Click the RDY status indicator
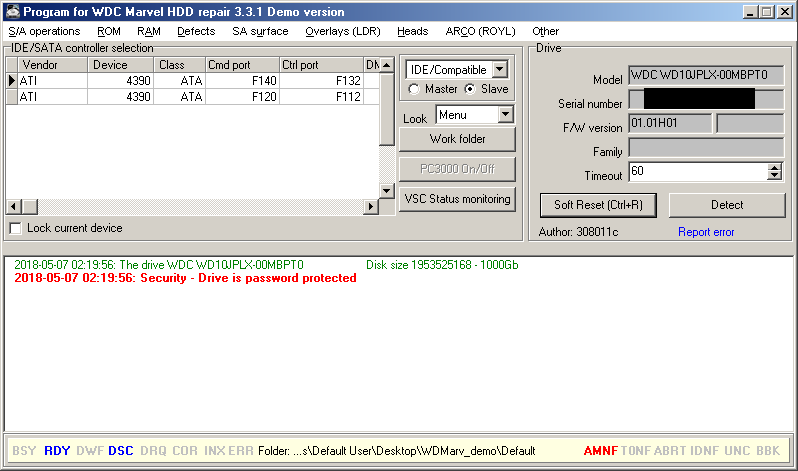The width and height of the screenshot is (798, 471). click(57, 451)
